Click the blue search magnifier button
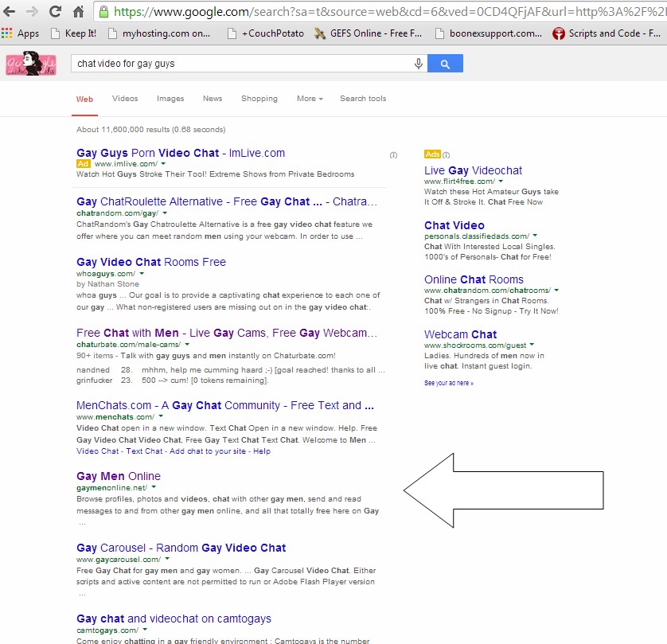667x644 pixels. pyautogui.click(x=445, y=64)
